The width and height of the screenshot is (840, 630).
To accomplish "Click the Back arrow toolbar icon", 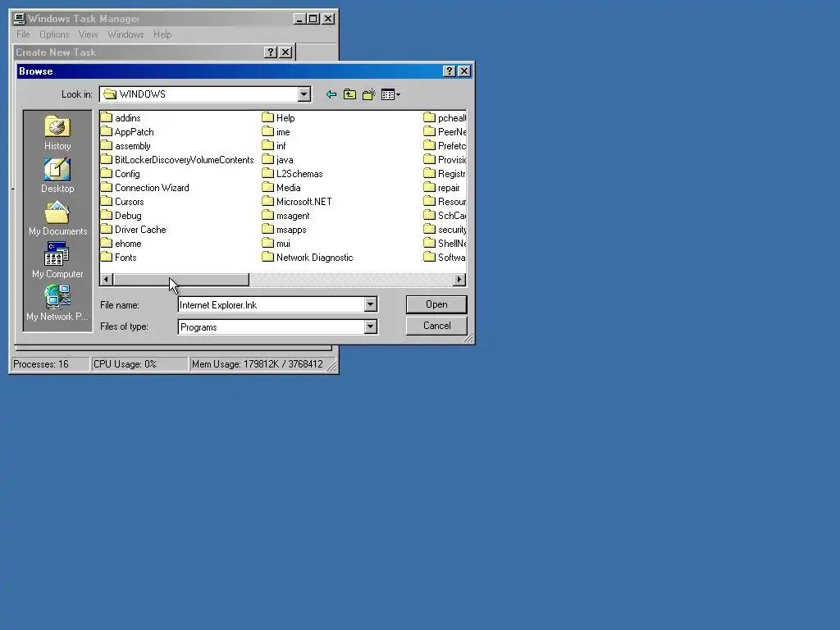I will [331, 95].
